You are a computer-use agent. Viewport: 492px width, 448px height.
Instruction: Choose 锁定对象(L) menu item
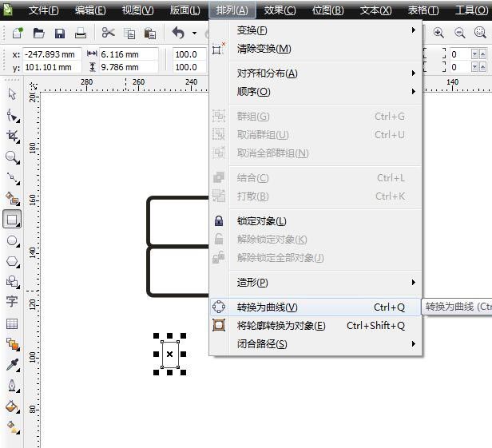pos(315,221)
